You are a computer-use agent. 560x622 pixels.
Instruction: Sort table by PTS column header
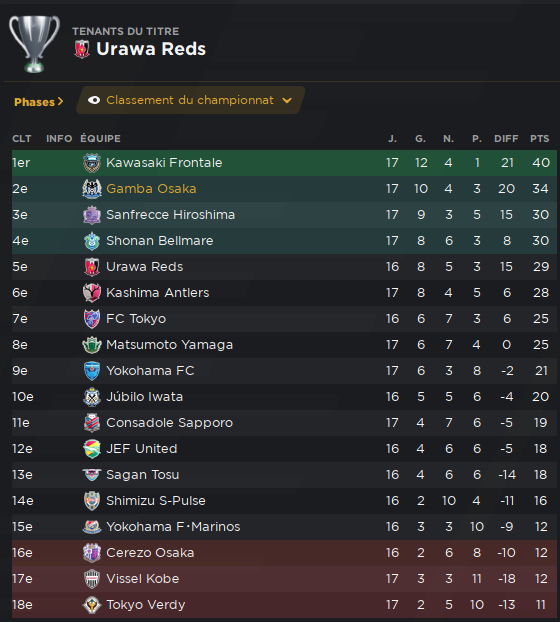[x=540, y=139]
